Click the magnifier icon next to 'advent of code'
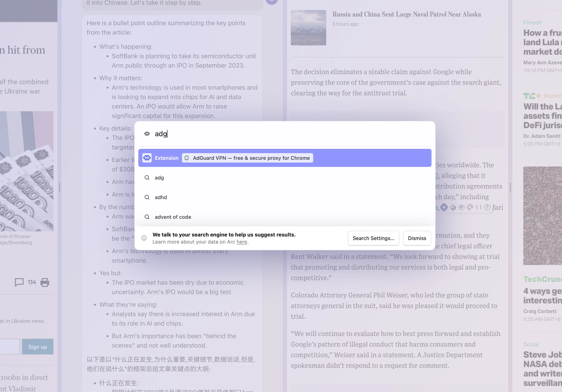This screenshot has height=392, width=562. click(147, 217)
